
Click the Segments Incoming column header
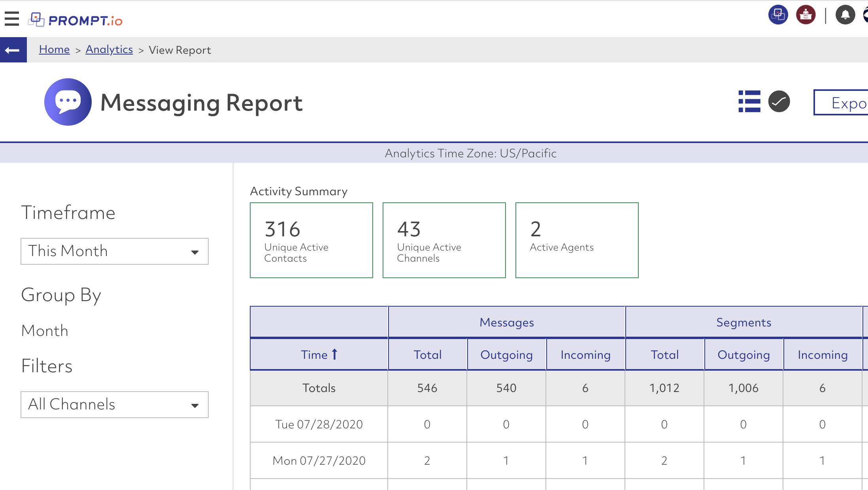(x=823, y=355)
